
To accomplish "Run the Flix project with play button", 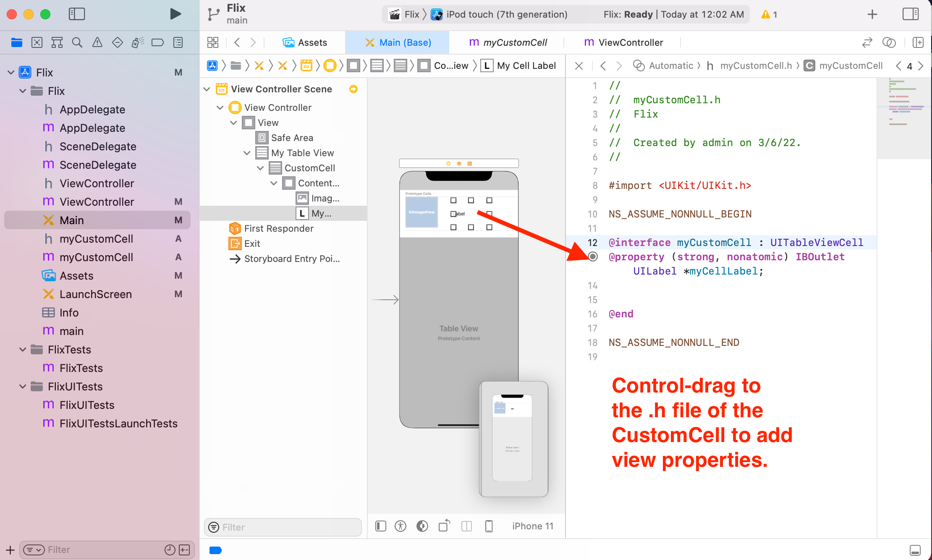I will [x=175, y=14].
